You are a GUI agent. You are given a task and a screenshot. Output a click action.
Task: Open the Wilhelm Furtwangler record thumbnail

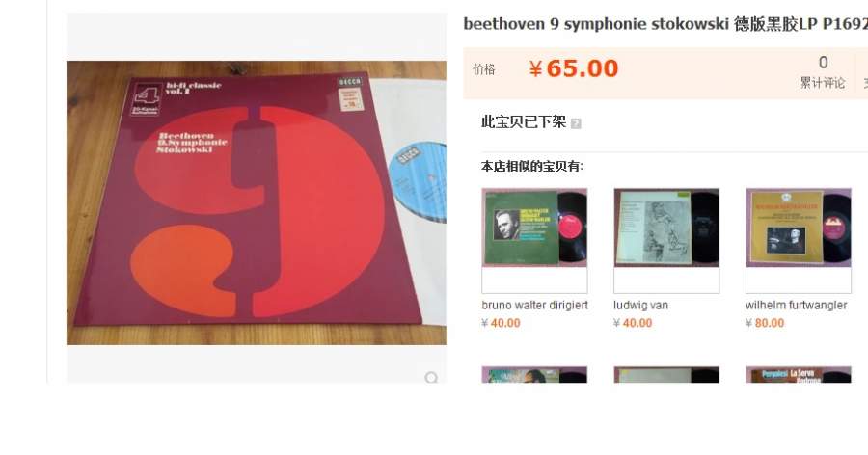pyautogui.click(x=799, y=227)
